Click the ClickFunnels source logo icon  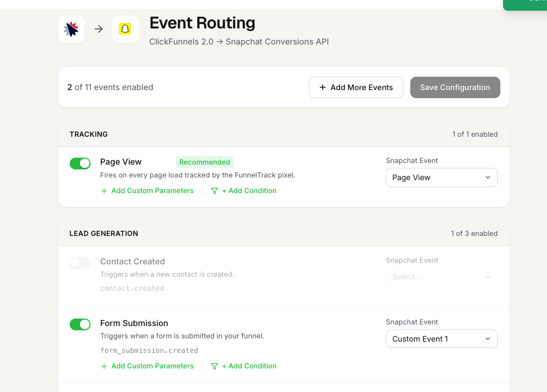point(71,29)
